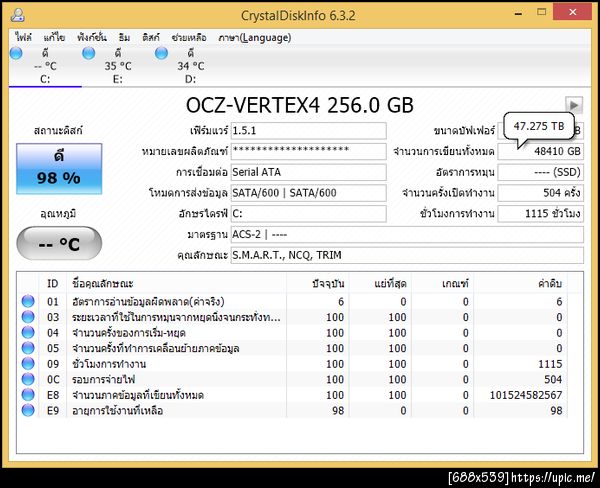
Task: Open the ช่วยเหลือ menu
Action: point(189,38)
